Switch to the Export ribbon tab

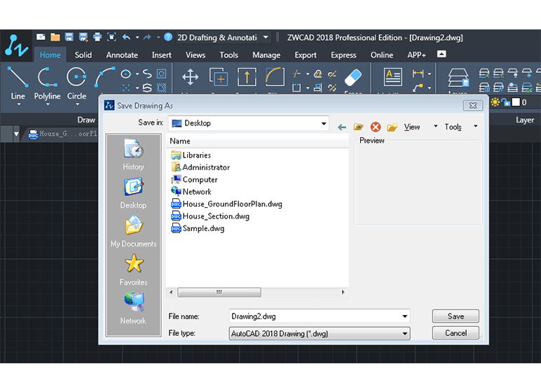[x=306, y=55]
